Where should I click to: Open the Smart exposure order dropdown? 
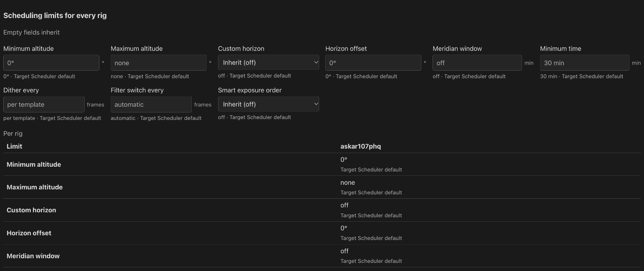click(269, 104)
